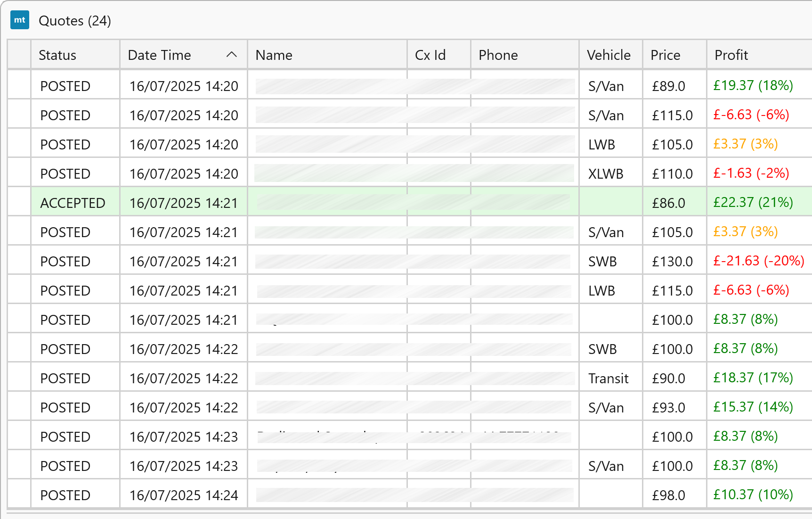
Task: Sort by Vehicle column header
Action: click(609, 55)
